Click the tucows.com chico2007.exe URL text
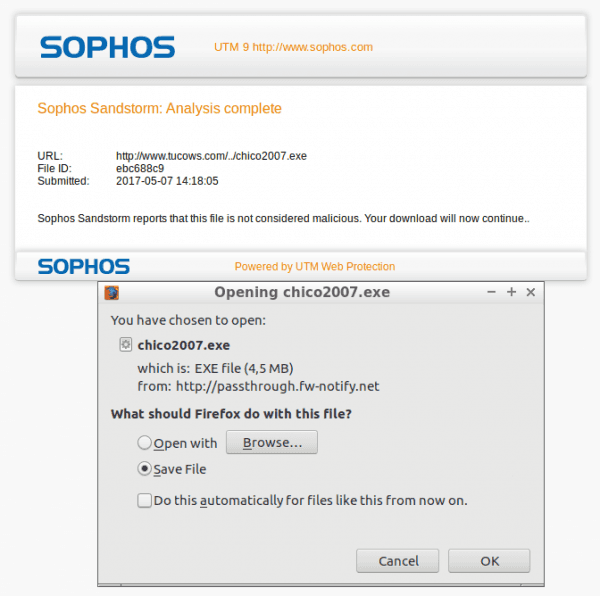 [x=211, y=156]
